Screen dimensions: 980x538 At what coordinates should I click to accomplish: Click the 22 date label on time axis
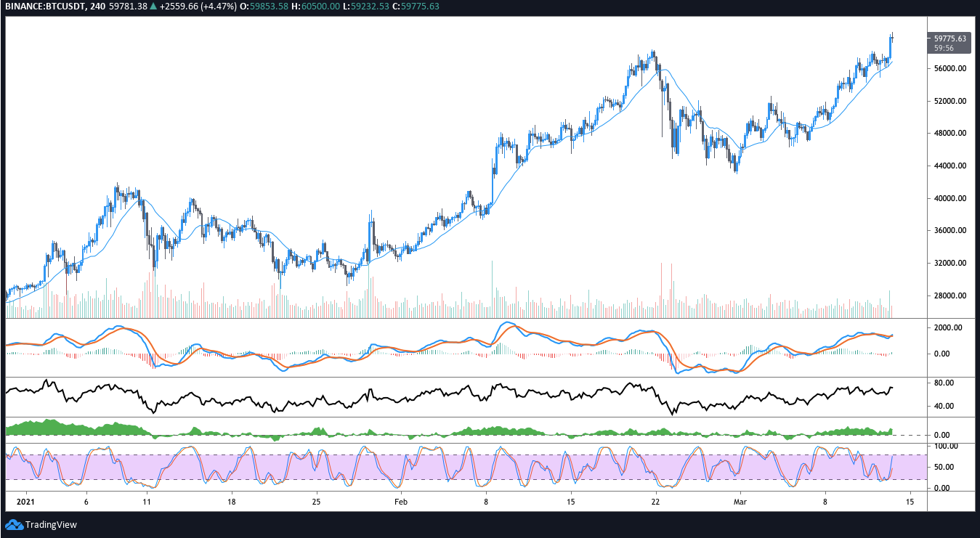tap(655, 501)
